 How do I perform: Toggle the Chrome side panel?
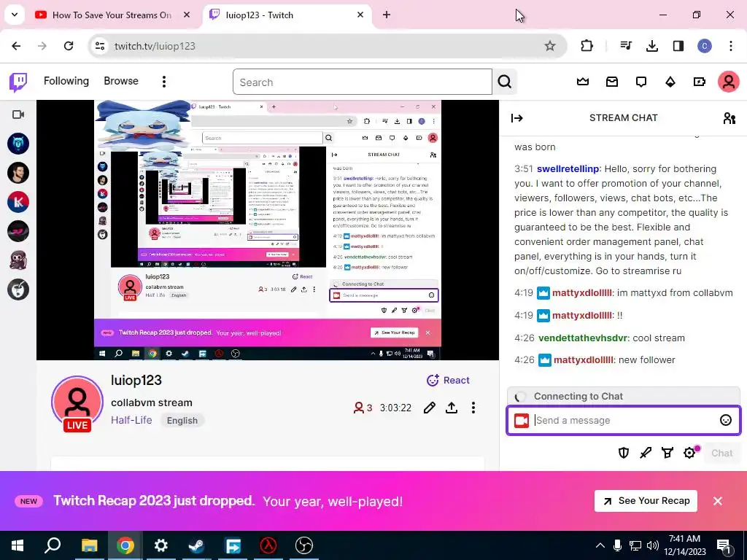(x=678, y=46)
